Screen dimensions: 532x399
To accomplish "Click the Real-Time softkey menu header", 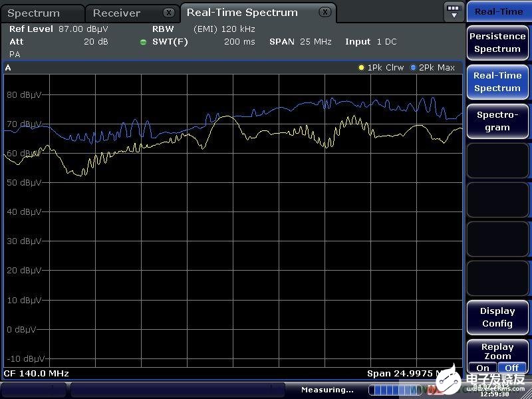I will [x=498, y=11].
